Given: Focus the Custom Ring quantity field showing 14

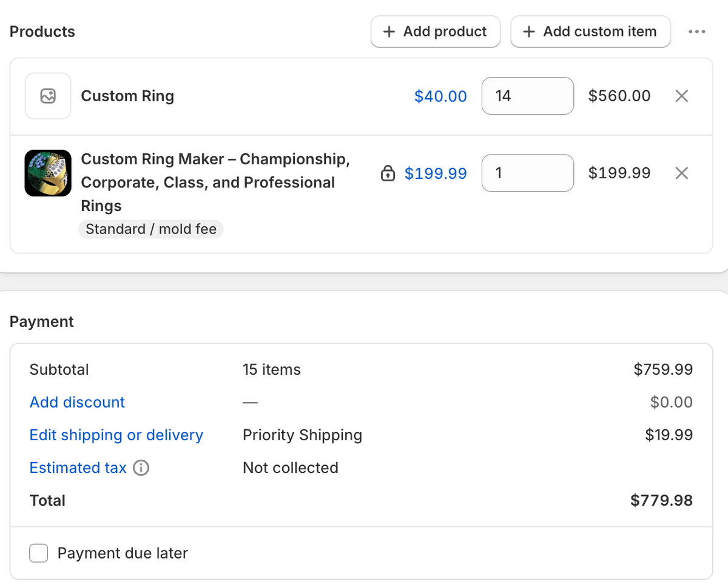Looking at the screenshot, I should click(x=528, y=96).
